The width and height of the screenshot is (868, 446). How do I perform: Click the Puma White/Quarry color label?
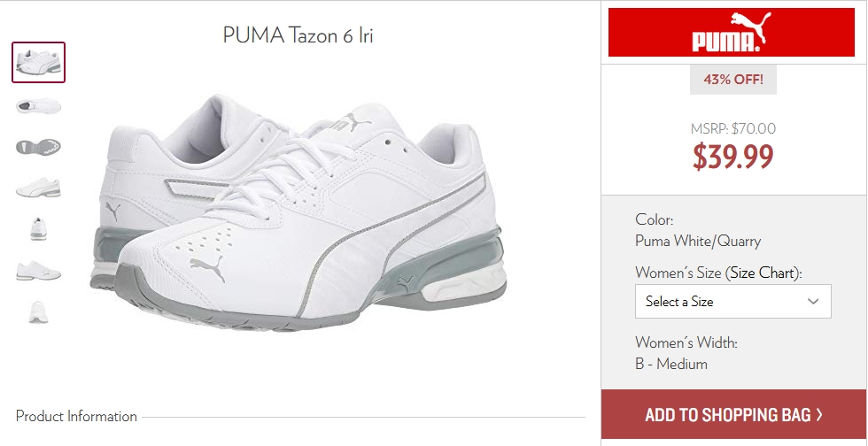coord(698,242)
